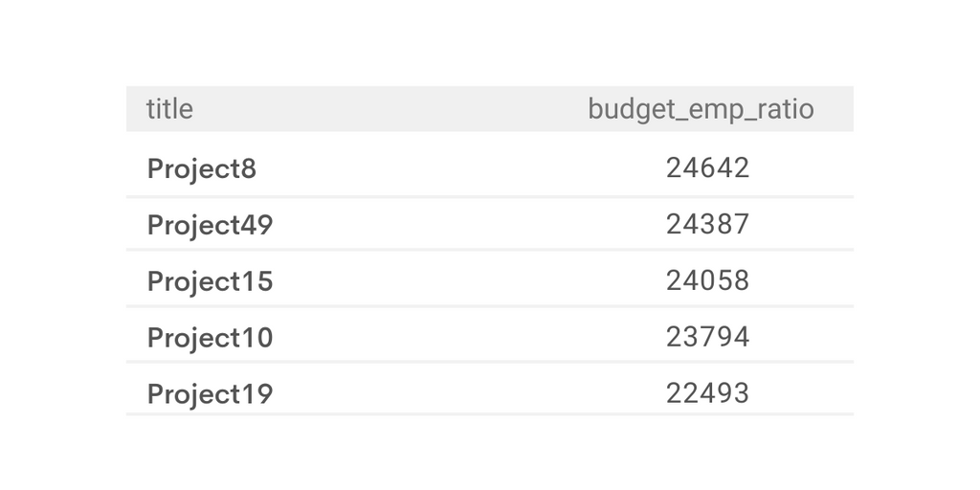Select the value 24058
The width and height of the screenshot is (980, 490).
(x=707, y=280)
